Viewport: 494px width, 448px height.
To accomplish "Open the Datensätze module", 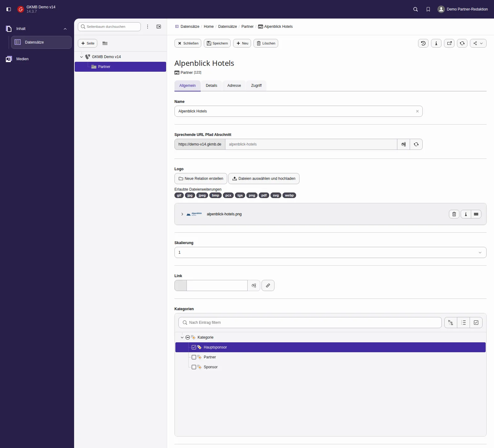I will coord(41,42).
